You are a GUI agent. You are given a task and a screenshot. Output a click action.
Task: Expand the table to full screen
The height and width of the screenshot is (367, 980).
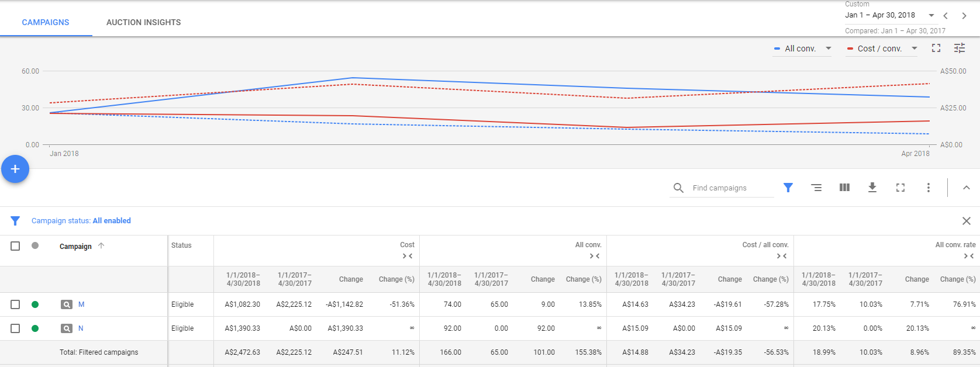(x=900, y=188)
